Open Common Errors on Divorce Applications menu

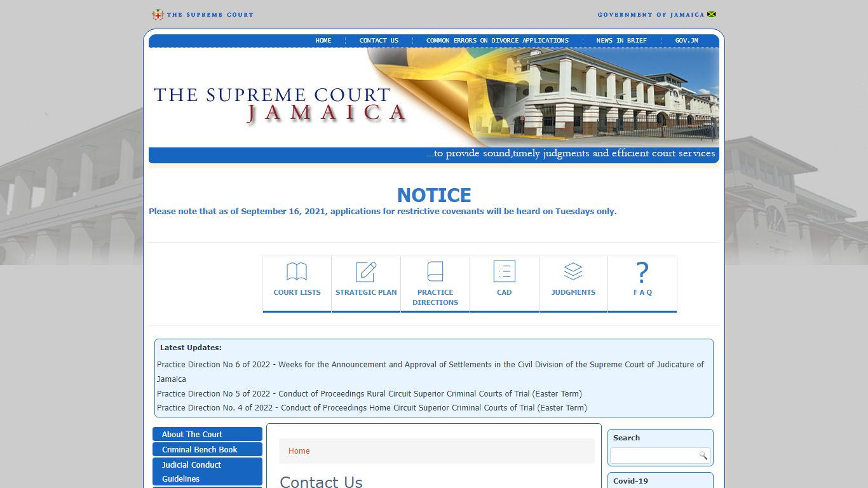pos(498,40)
